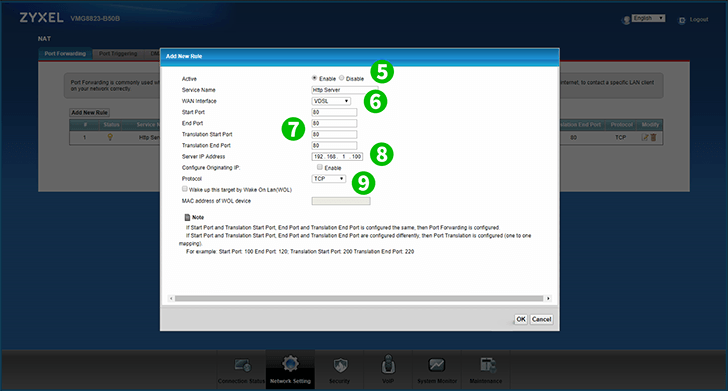Click the horizontal scrollbar in dialog

[359, 298]
